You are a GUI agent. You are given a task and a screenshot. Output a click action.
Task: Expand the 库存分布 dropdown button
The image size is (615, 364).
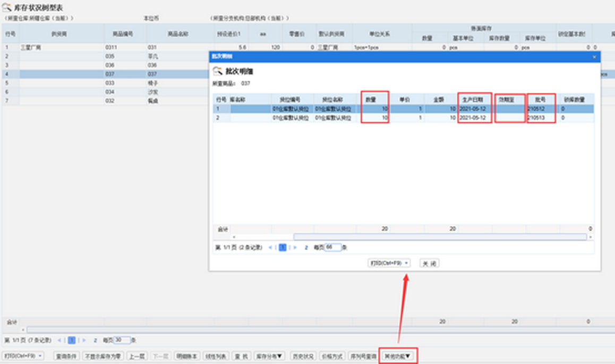point(270,356)
